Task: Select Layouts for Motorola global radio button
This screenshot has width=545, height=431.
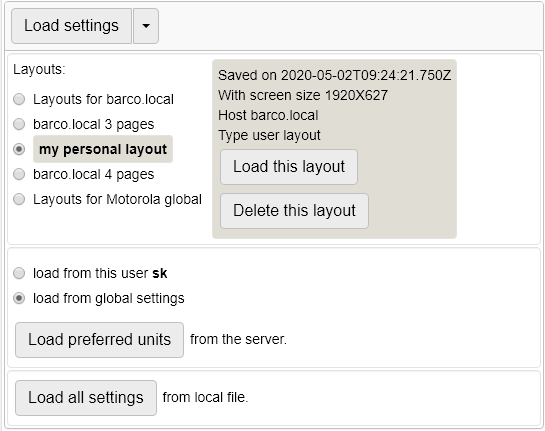Action: 19,199
